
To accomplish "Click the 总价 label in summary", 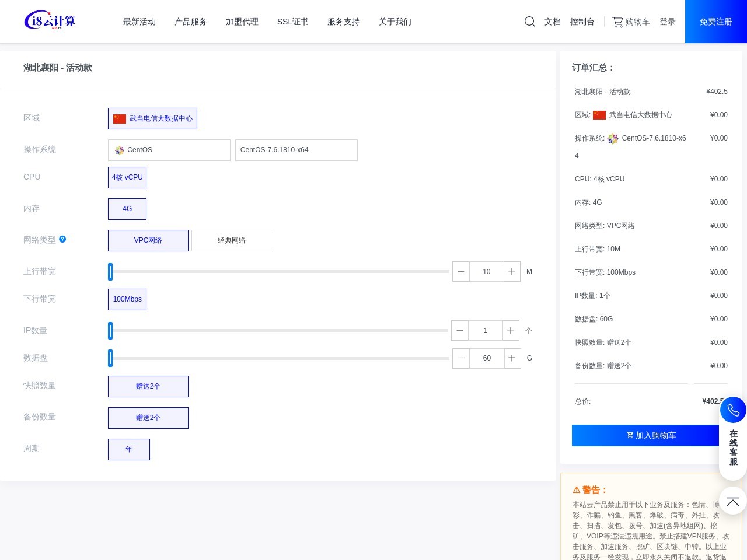I will [x=582, y=401].
